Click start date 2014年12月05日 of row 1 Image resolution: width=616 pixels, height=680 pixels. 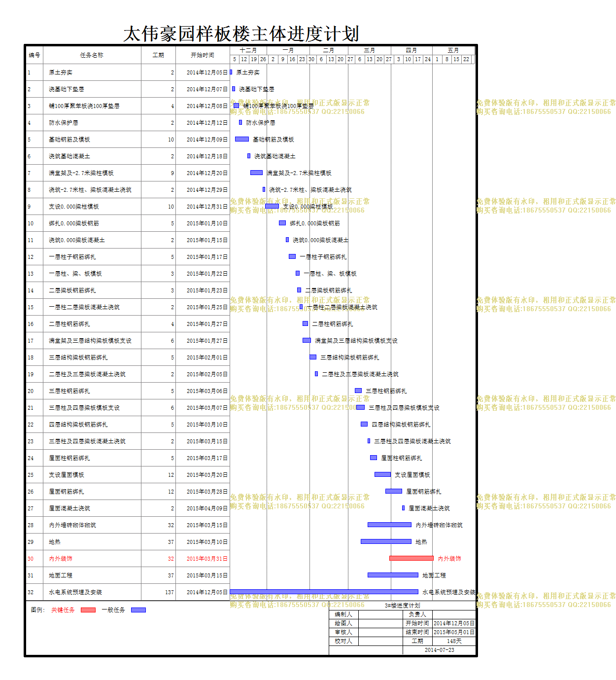[x=207, y=72]
